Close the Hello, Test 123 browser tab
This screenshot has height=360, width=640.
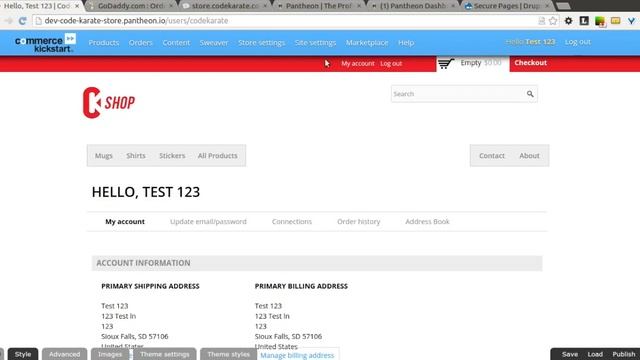77,6
